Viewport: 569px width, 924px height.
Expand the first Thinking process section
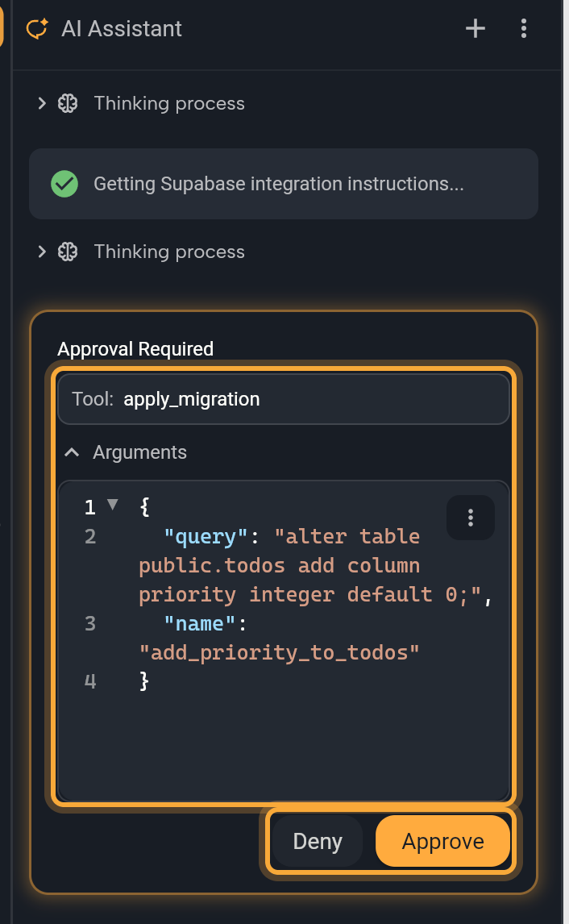tap(42, 103)
